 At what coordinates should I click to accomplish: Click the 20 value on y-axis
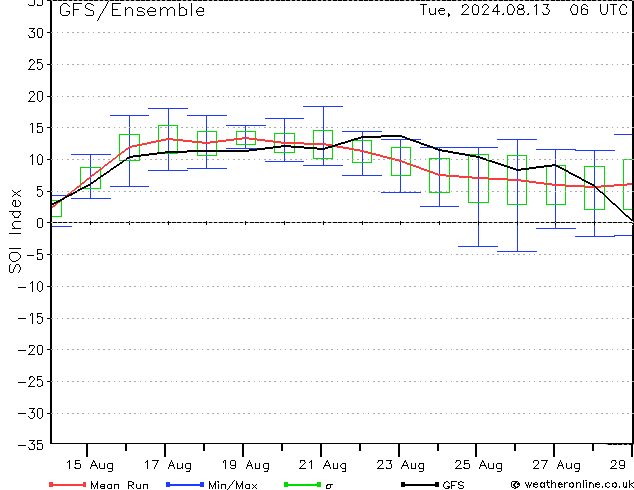[35, 96]
